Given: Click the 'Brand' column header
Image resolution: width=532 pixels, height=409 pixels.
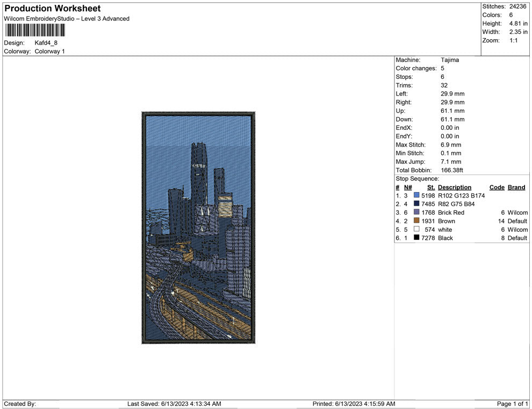Looking at the screenshot, I should [516, 187].
